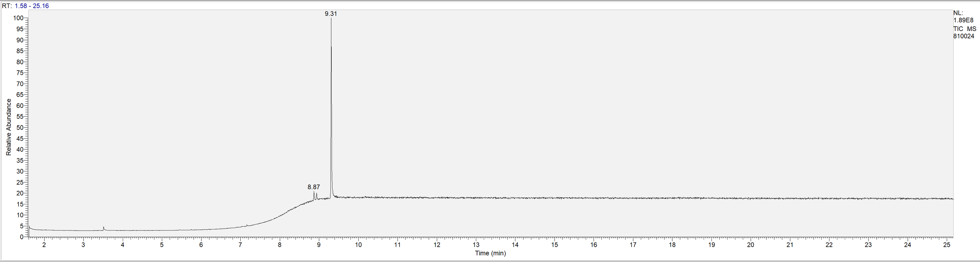Click the 25 minute x-axis tick label

point(947,245)
